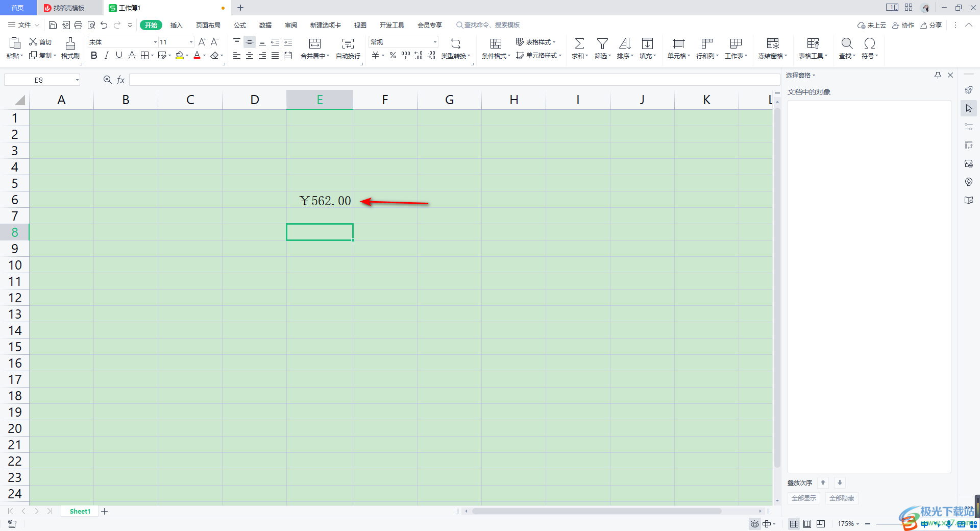980x531 pixels.
Task: Click the Cut (剪切) scissors button
Action: point(40,42)
